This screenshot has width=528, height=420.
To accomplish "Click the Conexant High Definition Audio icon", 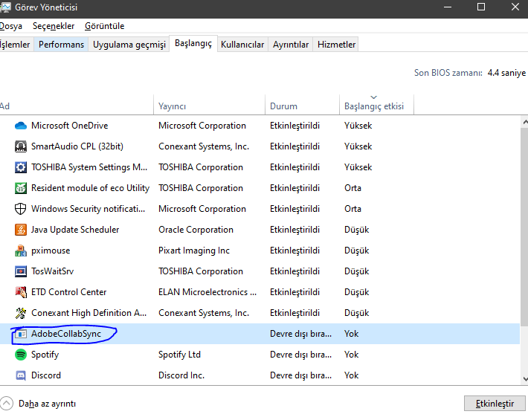I will 21,313.
